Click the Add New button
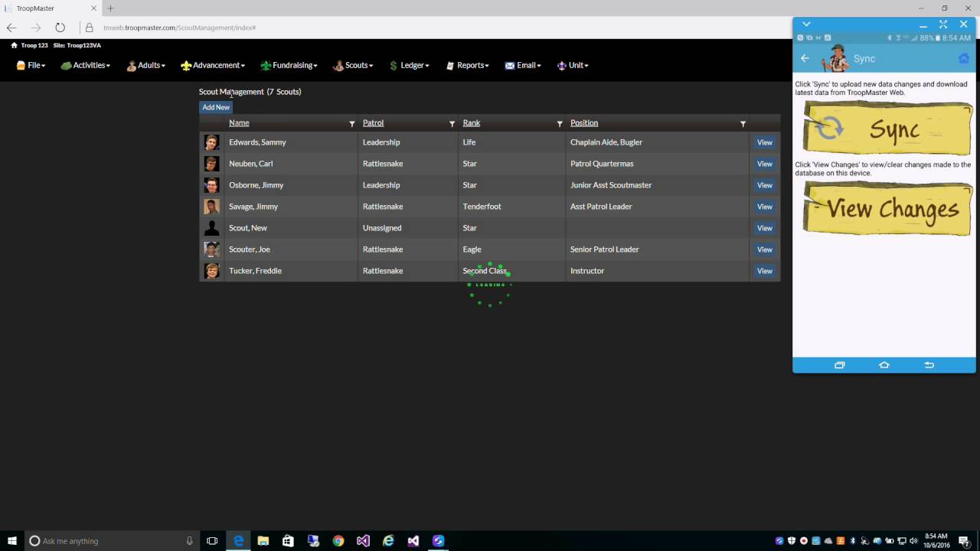 [216, 108]
